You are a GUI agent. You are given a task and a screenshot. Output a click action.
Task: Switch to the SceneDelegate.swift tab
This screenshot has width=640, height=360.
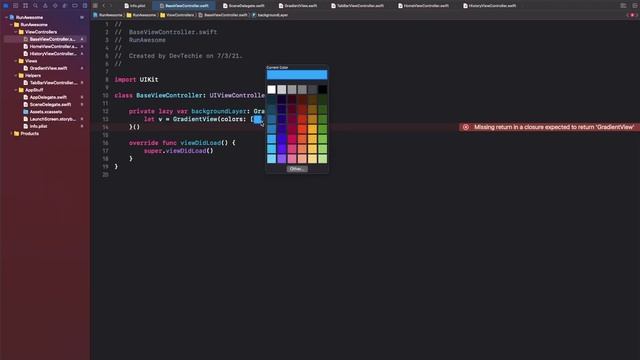(244, 6)
